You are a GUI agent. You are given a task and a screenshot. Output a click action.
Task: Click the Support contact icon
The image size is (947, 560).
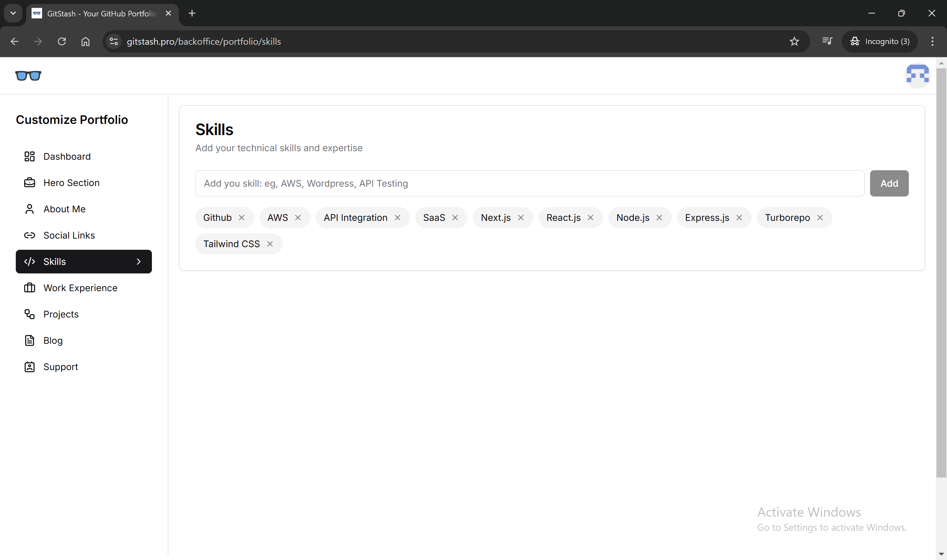click(x=30, y=366)
